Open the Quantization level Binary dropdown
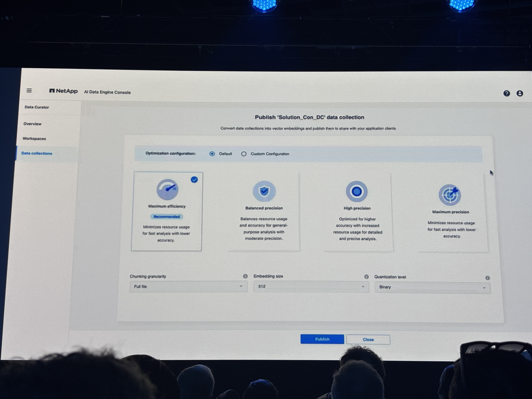The image size is (532, 399). pos(432,287)
